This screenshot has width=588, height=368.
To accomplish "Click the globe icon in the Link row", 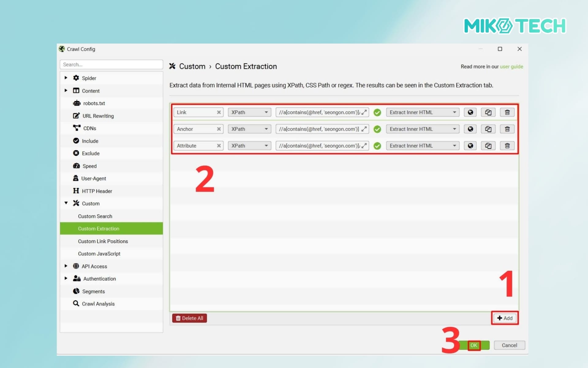I will [470, 112].
